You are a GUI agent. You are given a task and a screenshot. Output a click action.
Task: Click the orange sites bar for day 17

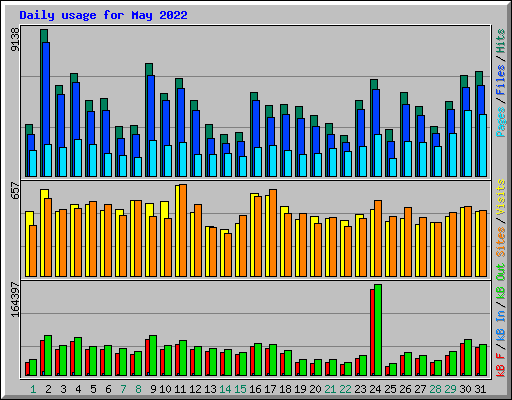[x=273, y=233]
